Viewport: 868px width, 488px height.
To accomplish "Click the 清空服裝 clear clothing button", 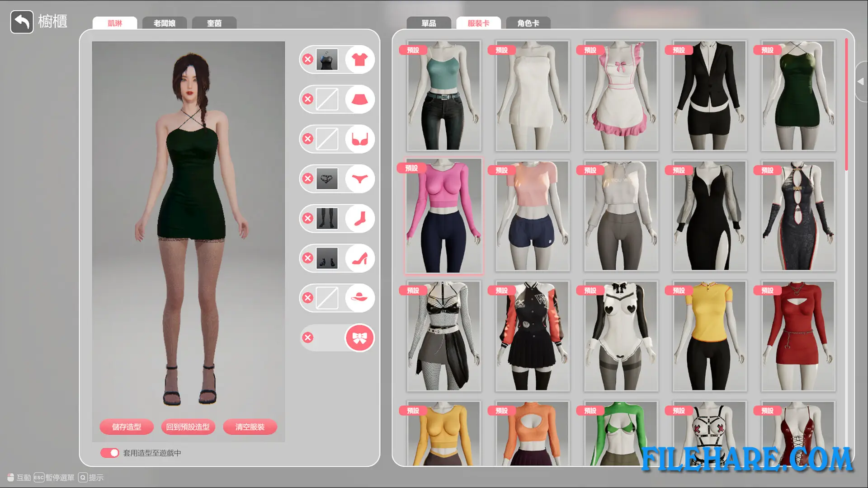I will tap(250, 426).
